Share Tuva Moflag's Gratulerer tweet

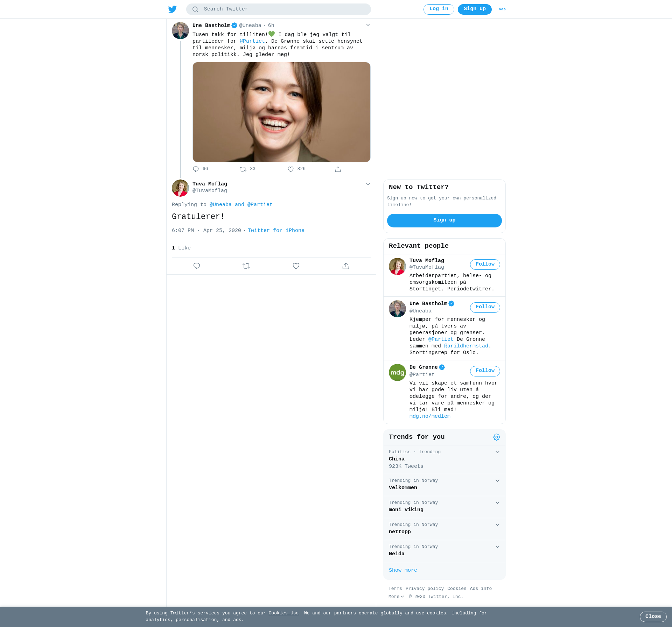coord(346,266)
